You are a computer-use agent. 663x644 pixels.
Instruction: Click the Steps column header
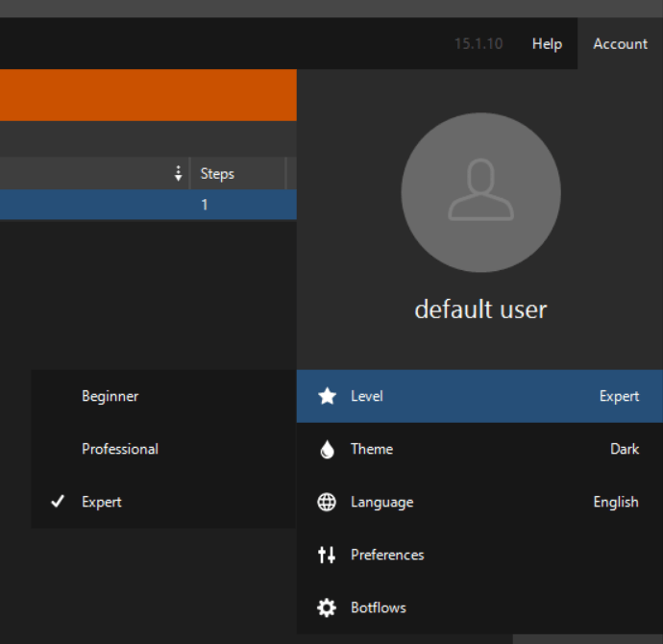[217, 174]
